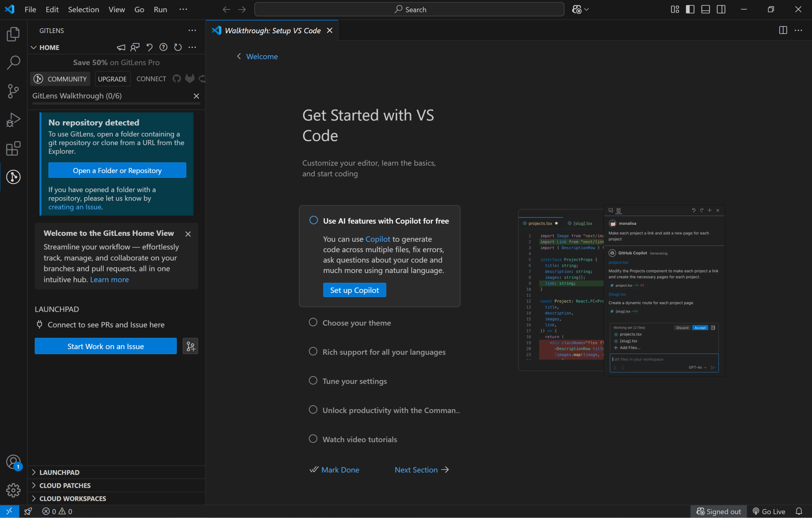Dismiss the GitLens Walkthrough banner
Viewport: 812px width, 518px height.
pos(196,96)
